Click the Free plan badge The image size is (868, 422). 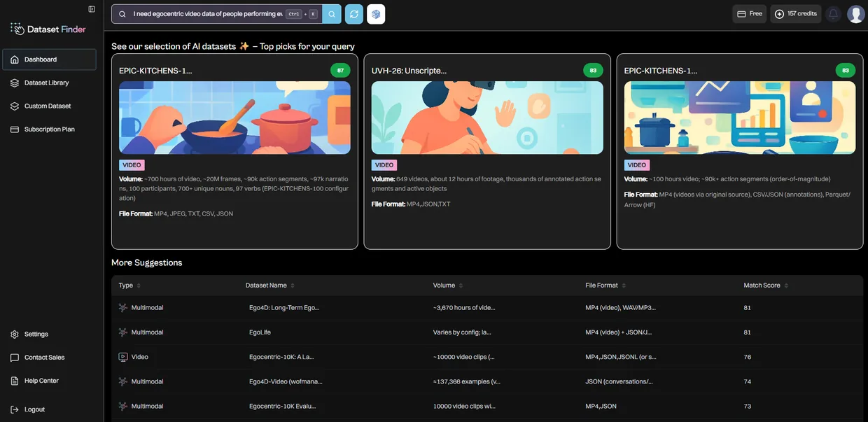pos(750,14)
